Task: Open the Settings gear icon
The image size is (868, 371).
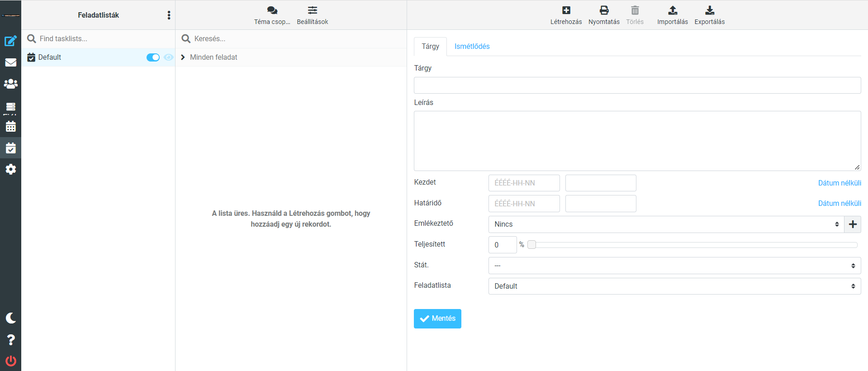Action: point(10,169)
